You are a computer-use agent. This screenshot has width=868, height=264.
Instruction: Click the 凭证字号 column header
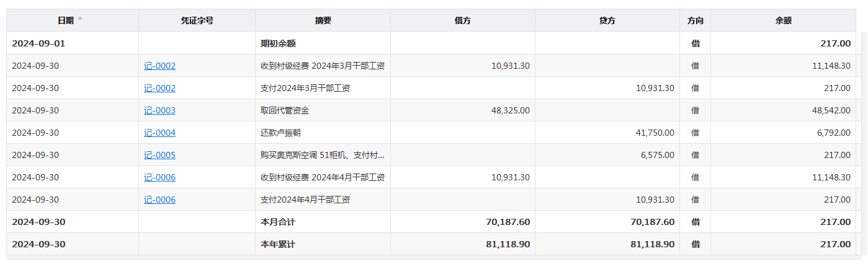(197, 20)
